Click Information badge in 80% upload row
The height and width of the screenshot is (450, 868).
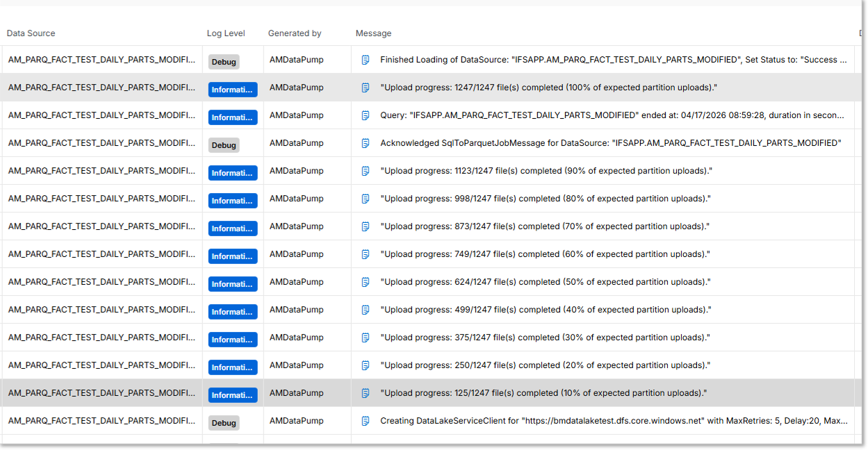coord(233,201)
